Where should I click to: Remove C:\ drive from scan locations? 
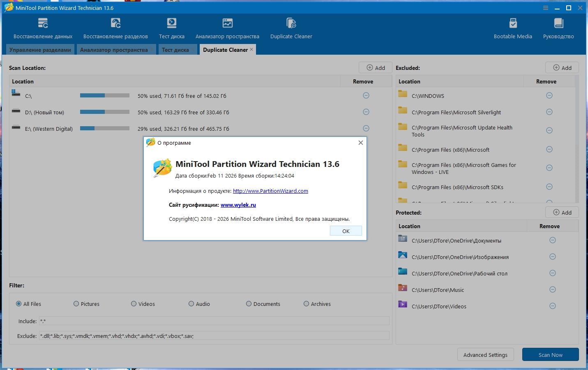(366, 96)
